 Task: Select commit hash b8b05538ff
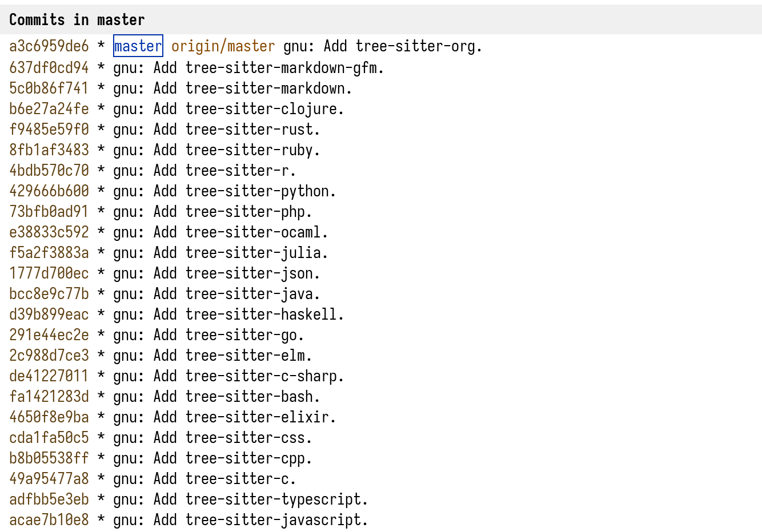click(49, 458)
